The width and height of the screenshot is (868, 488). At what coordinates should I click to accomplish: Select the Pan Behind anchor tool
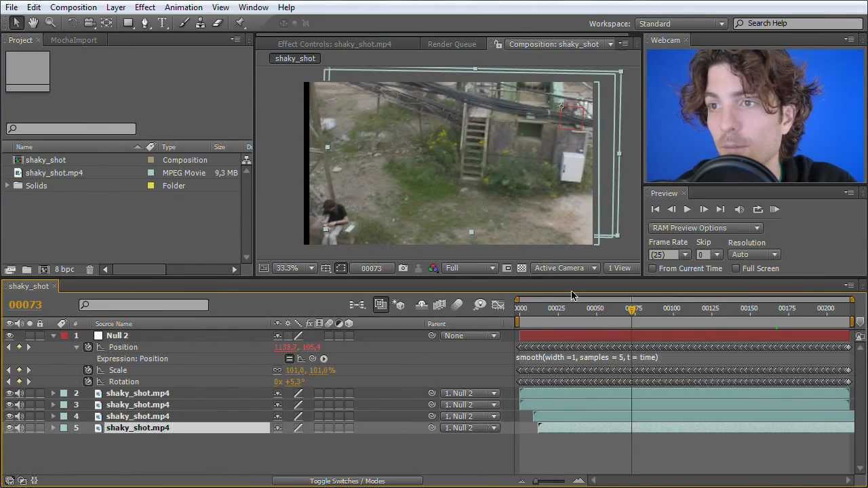(106, 23)
